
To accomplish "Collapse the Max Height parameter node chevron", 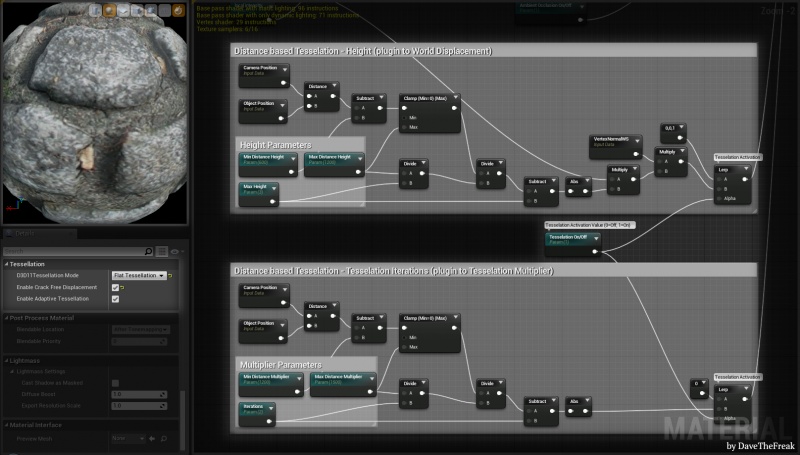I will (x=274, y=188).
